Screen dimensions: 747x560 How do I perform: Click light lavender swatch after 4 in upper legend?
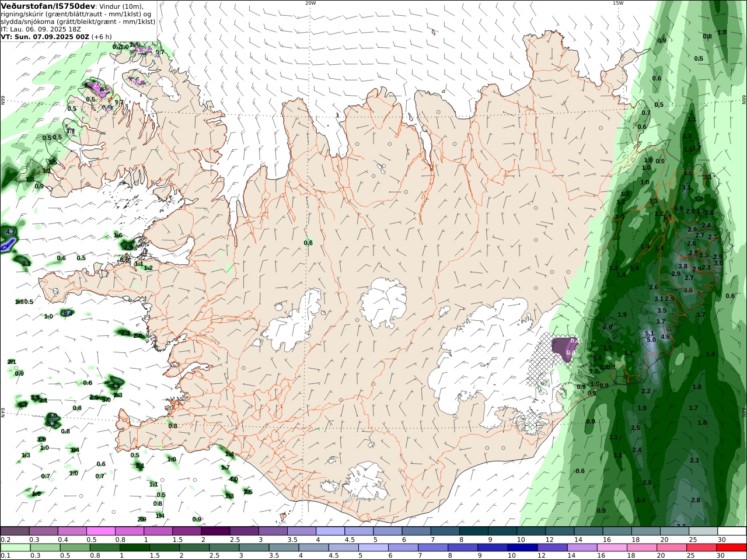click(x=330, y=531)
